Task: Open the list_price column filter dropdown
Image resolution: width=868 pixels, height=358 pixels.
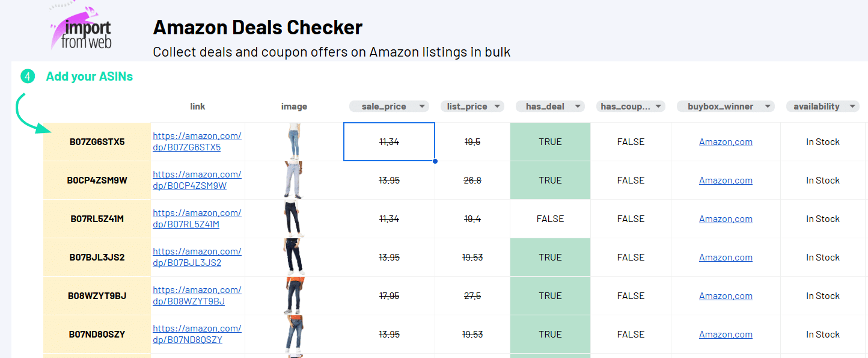Action: coord(498,106)
